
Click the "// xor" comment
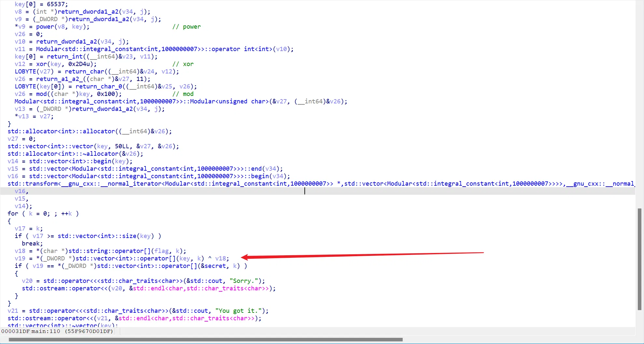click(183, 64)
